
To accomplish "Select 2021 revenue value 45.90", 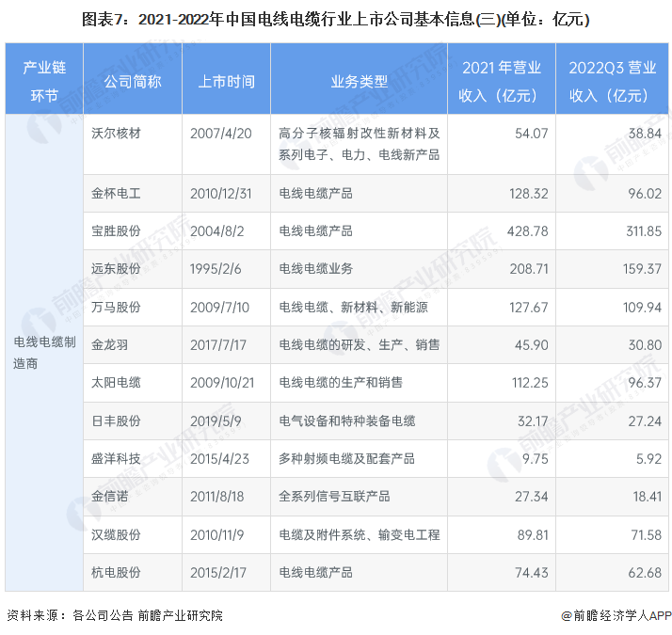I will click(532, 345).
